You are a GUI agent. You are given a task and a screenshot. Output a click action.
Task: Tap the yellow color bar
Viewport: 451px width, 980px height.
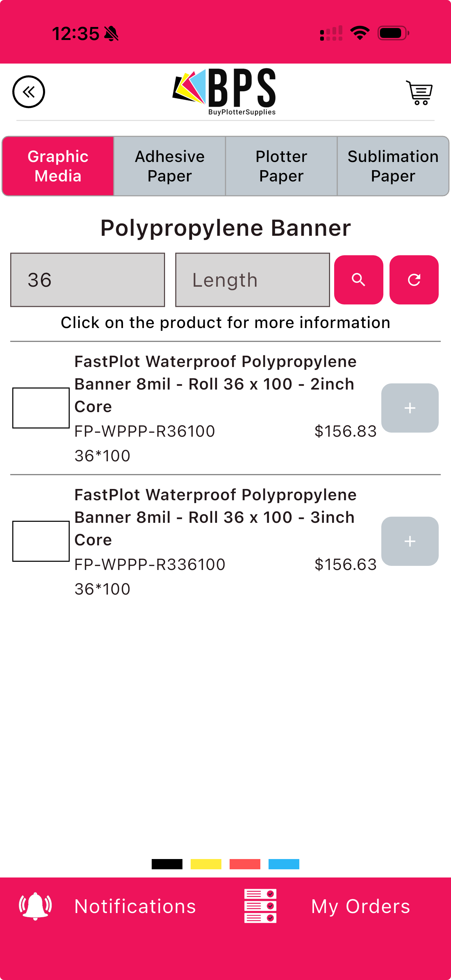[206, 864]
